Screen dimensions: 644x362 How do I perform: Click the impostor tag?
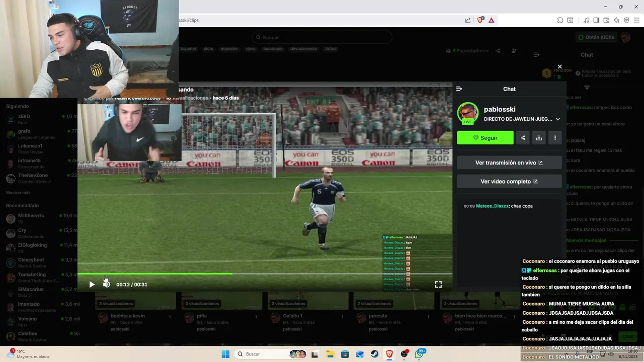point(229,49)
